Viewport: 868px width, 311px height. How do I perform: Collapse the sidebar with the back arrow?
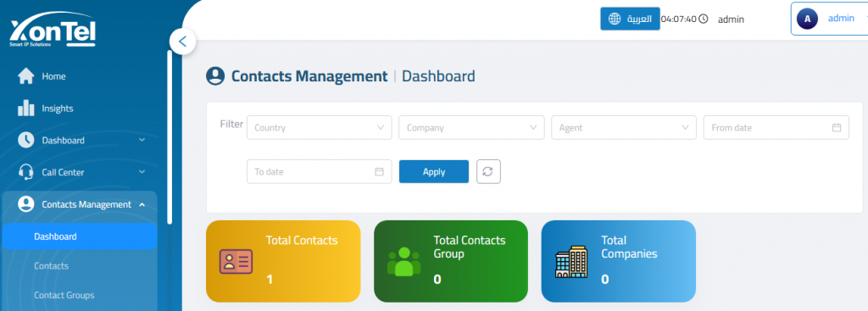[183, 42]
